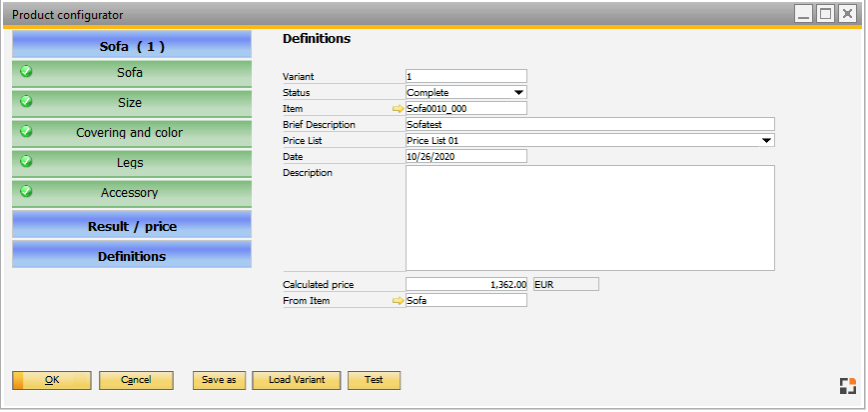
Task: Click the logo icon in bottom-right corner
Action: (x=848, y=387)
